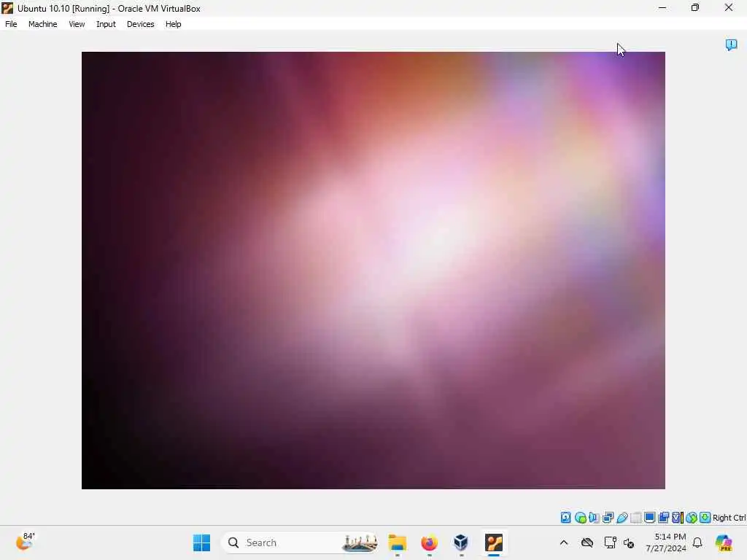
Task: Click the hard disk activity indicator
Action: tap(565, 518)
